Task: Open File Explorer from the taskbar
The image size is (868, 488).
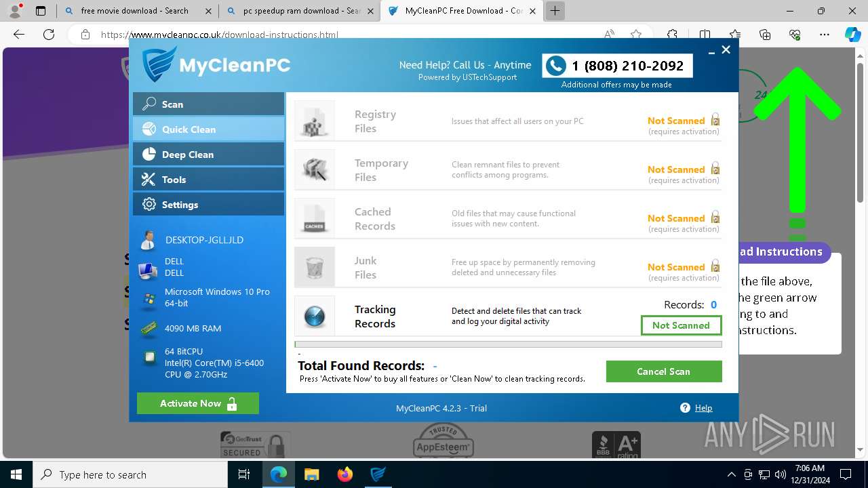Action: click(x=312, y=474)
